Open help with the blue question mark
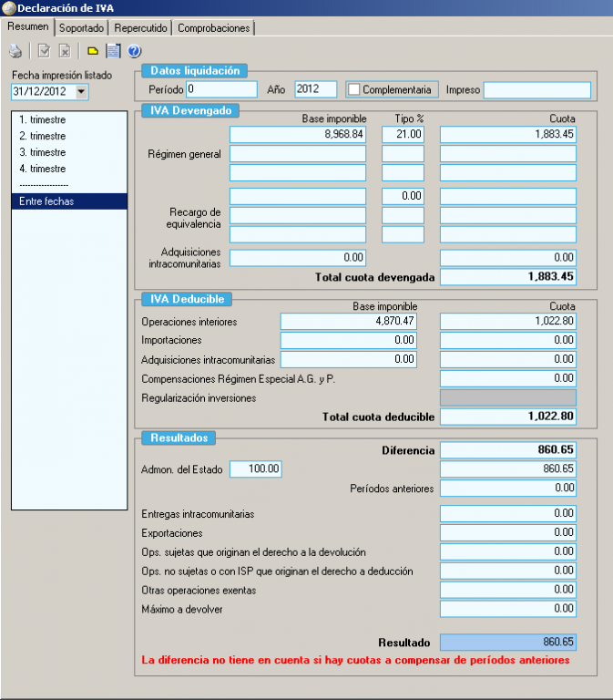 click(134, 51)
